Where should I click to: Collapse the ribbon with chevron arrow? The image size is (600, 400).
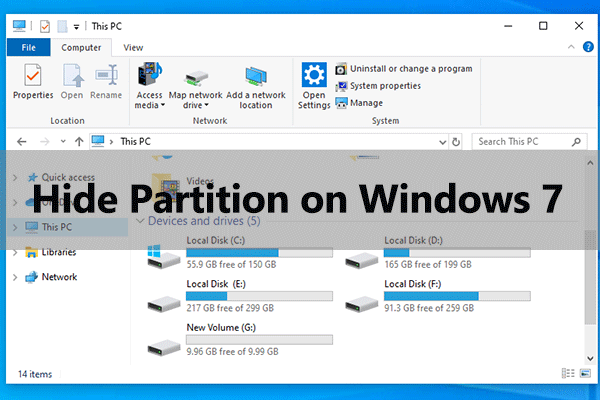571,47
